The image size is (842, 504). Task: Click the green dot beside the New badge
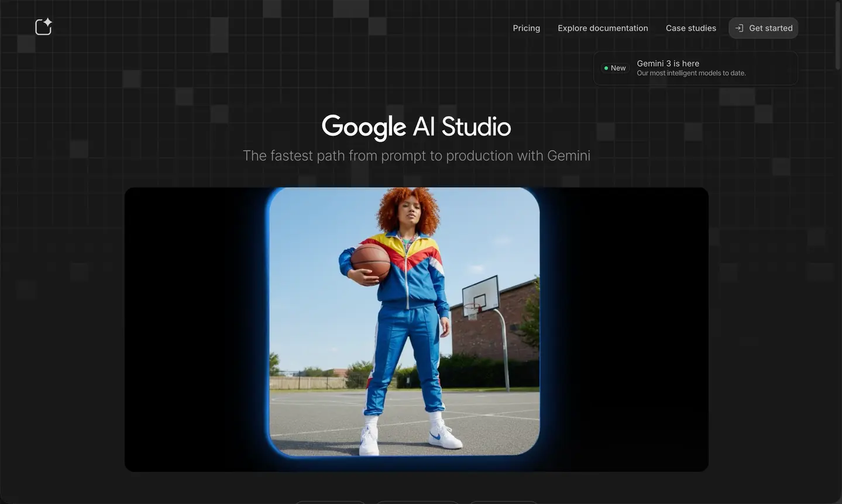(606, 68)
